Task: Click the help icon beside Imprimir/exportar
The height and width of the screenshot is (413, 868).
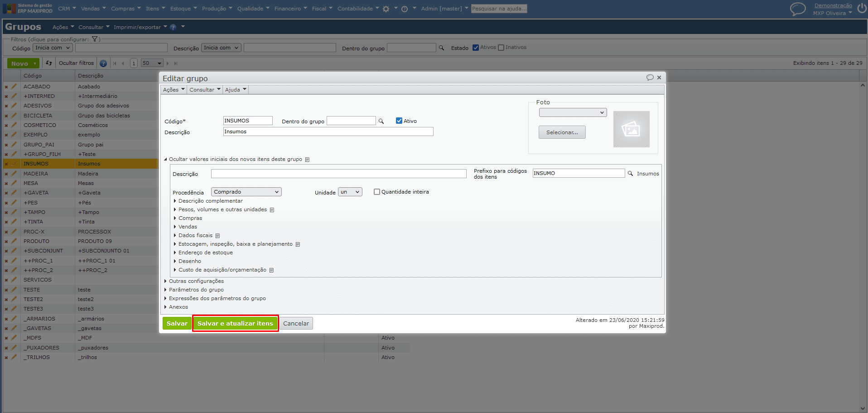Action: [x=173, y=27]
